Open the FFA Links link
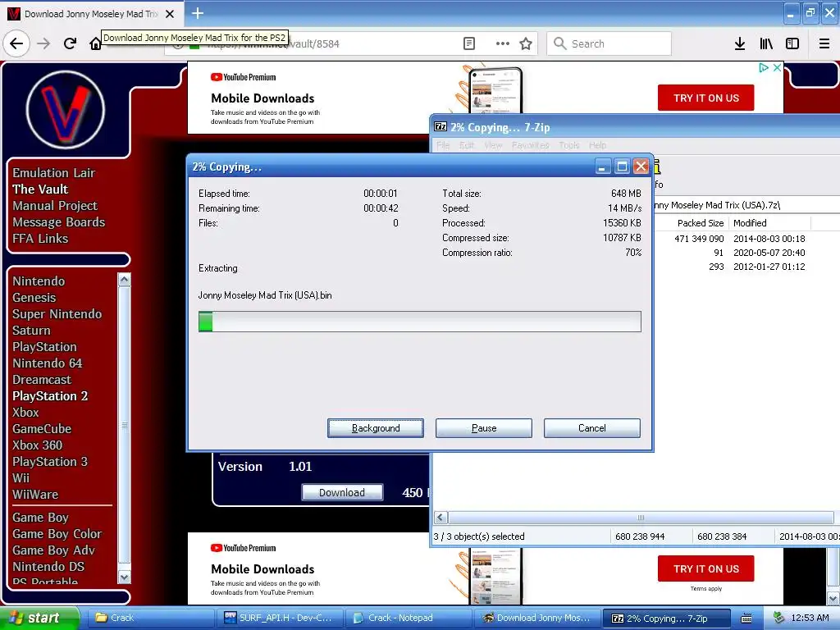The height and width of the screenshot is (630, 840). click(40, 239)
